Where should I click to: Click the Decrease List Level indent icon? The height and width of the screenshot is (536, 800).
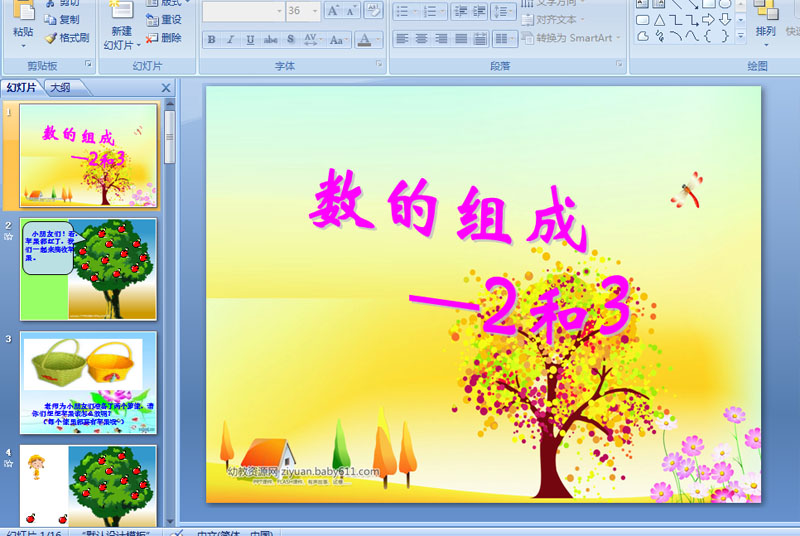tap(460, 11)
